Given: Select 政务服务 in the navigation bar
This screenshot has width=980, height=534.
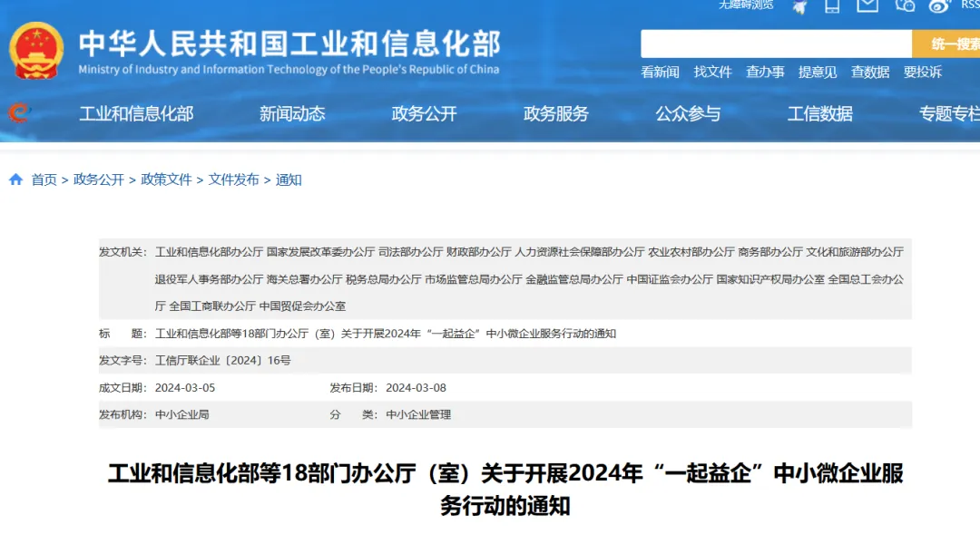Looking at the screenshot, I should click(x=556, y=113).
